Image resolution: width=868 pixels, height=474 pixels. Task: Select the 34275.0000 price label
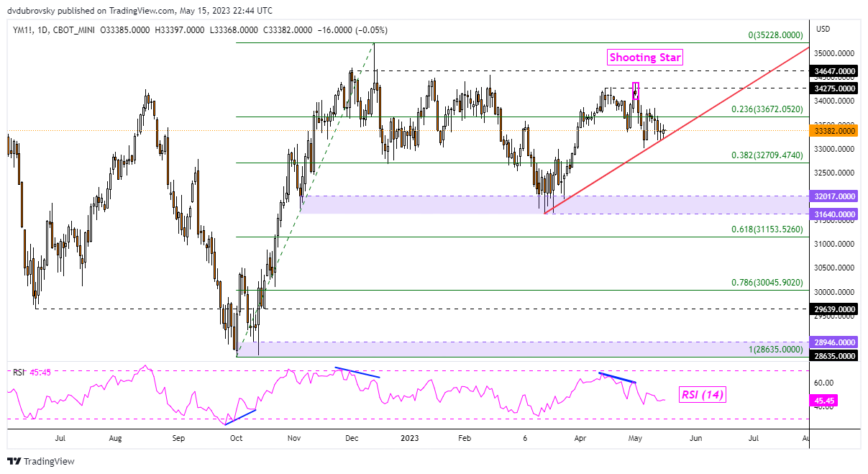tap(833, 88)
